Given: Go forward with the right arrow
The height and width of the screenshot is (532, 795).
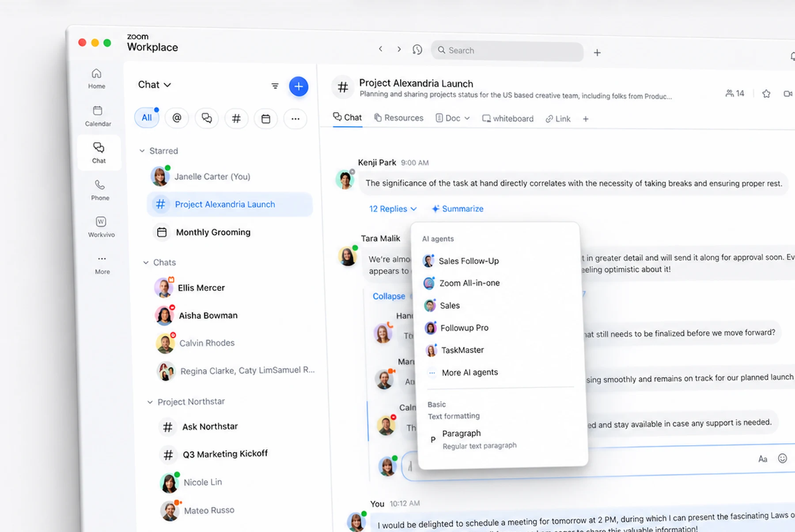Looking at the screenshot, I should coord(399,49).
